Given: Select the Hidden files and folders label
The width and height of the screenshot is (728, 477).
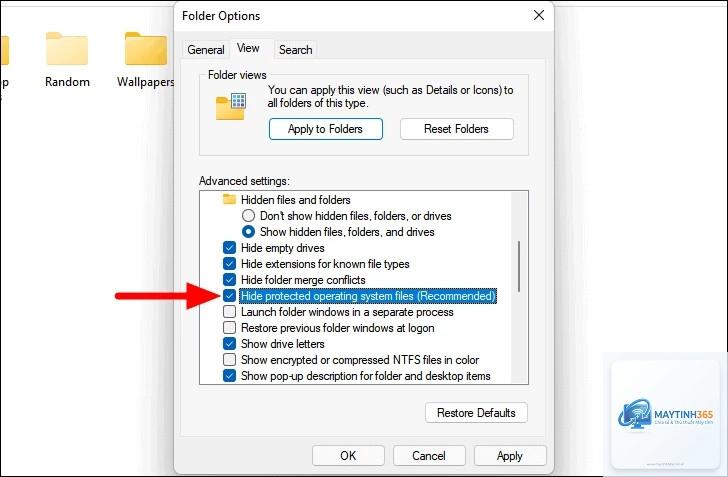Looking at the screenshot, I should point(296,200).
